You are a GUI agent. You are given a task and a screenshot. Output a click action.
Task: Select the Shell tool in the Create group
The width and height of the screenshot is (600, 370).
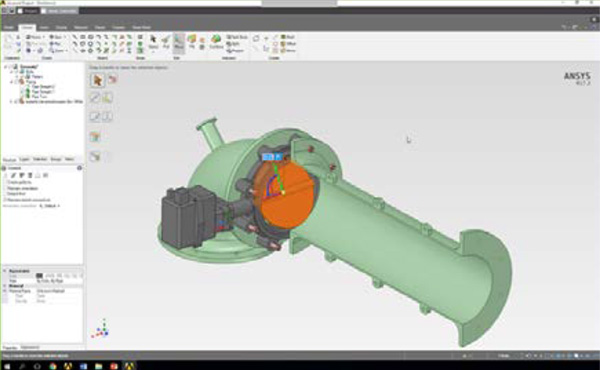[x=288, y=37]
